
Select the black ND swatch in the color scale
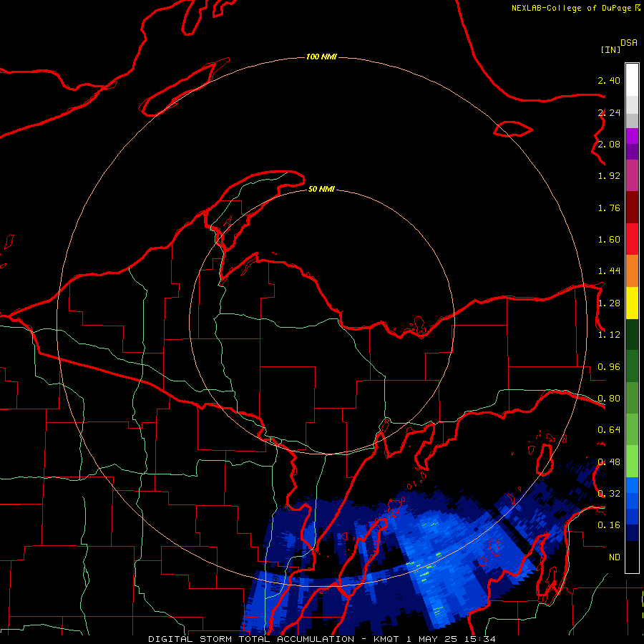(632, 557)
